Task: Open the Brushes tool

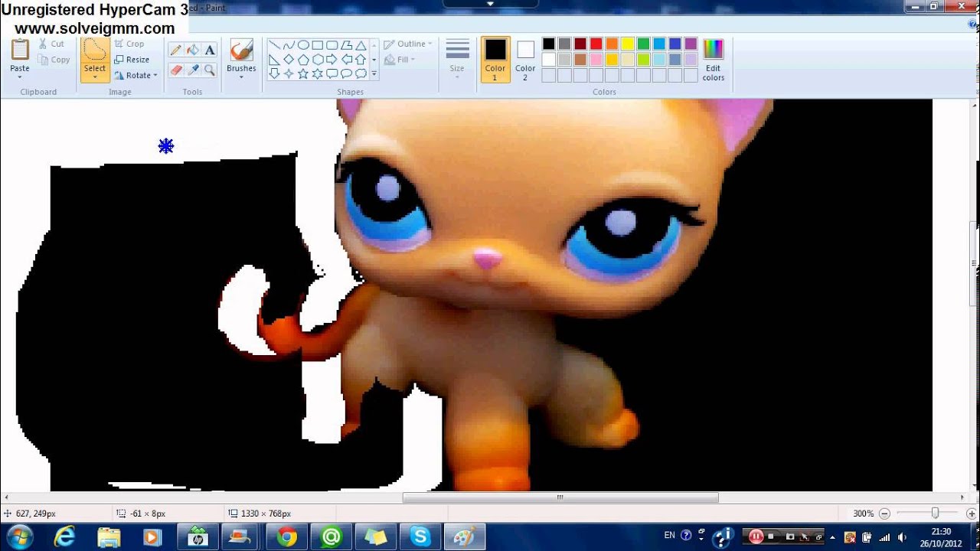Action: pyautogui.click(x=241, y=60)
